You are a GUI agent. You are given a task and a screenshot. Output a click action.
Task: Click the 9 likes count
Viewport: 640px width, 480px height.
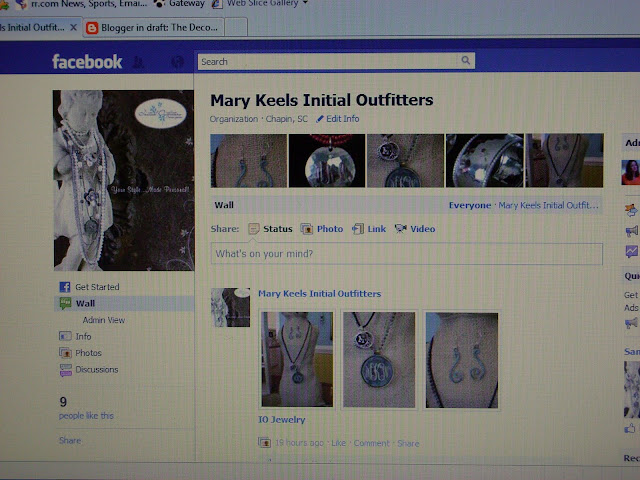63,402
